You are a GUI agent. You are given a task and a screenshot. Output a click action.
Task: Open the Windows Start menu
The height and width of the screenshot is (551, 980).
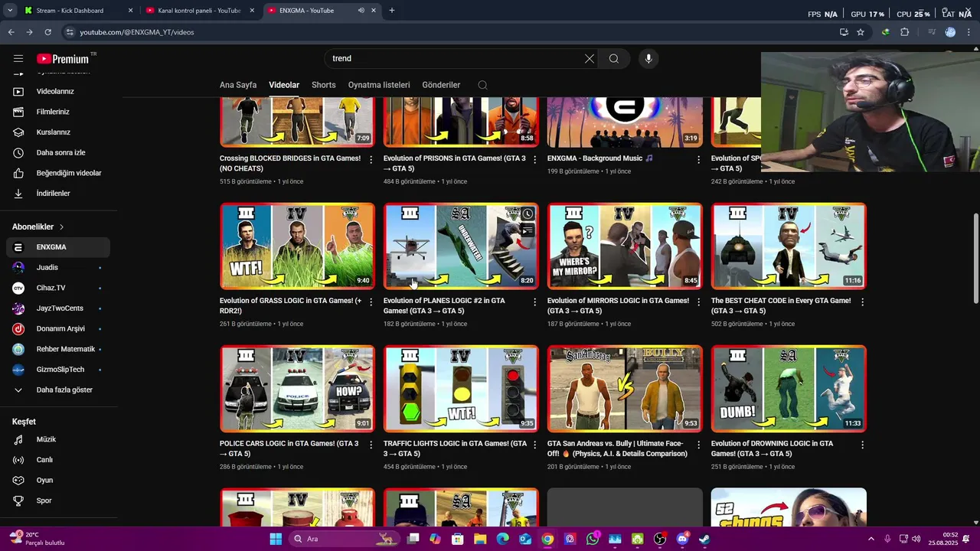point(276,539)
